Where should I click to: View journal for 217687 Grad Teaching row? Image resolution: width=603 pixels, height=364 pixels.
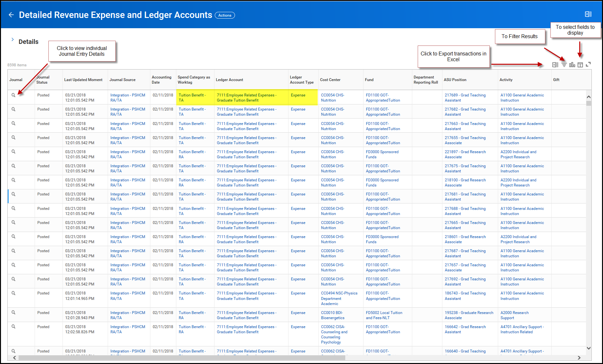[x=13, y=251]
